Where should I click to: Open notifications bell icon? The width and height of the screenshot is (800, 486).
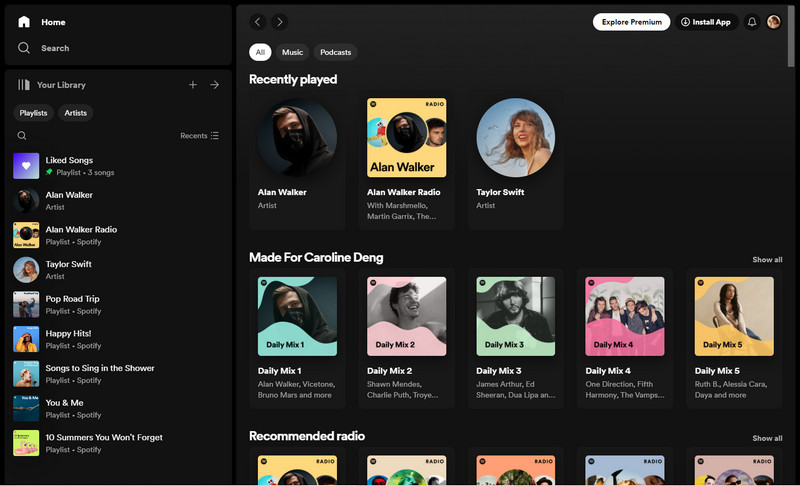coord(752,22)
